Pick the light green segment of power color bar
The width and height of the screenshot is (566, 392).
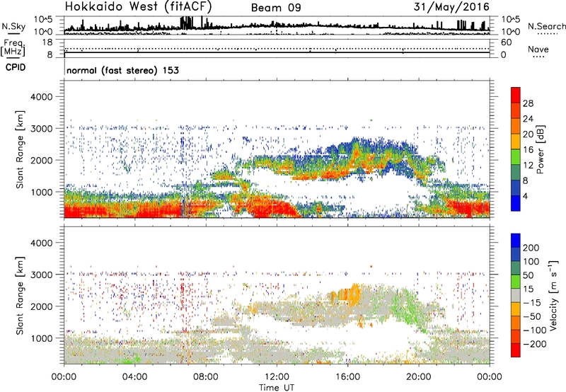coord(516,157)
